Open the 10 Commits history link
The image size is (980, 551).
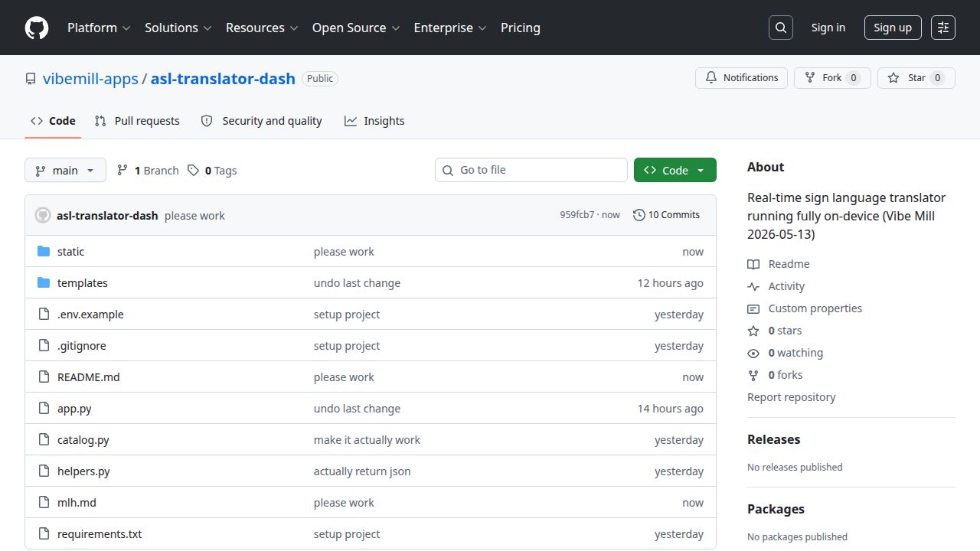click(x=667, y=215)
